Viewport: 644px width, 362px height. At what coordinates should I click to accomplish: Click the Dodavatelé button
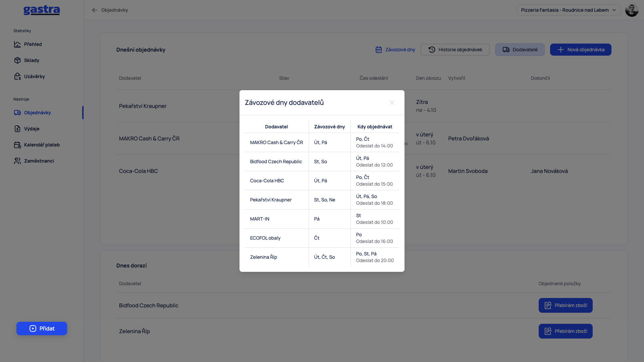tap(520, 50)
